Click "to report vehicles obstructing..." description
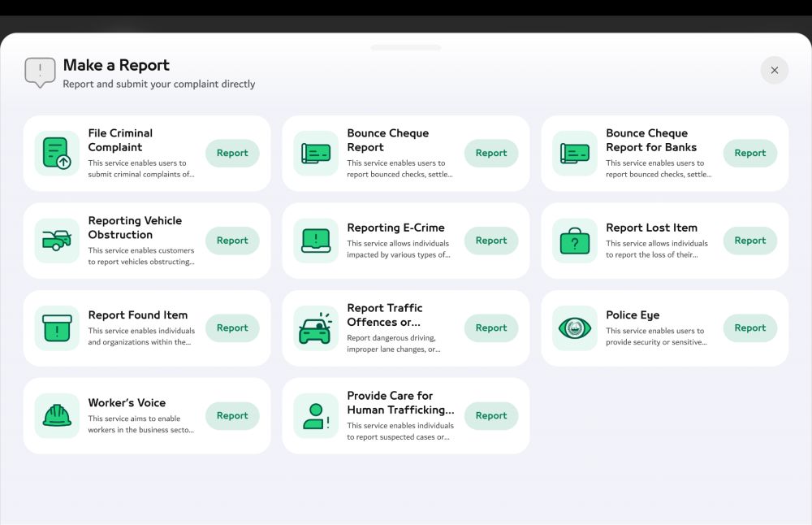This screenshot has height=525, width=812. [x=140, y=262]
